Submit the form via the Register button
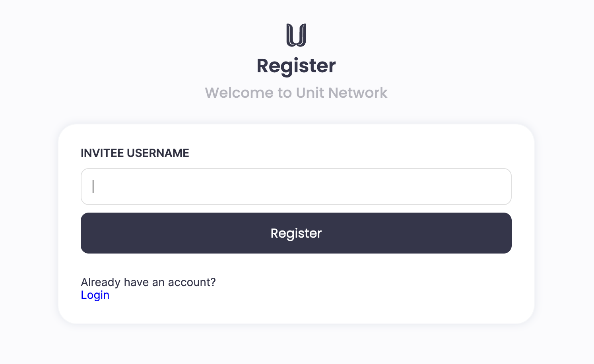594x364 pixels. tap(296, 233)
